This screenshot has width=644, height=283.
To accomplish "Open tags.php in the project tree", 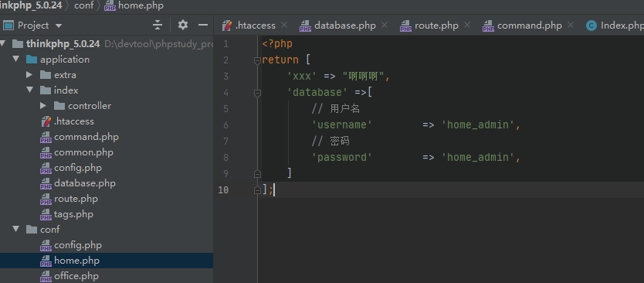I will [x=73, y=214].
